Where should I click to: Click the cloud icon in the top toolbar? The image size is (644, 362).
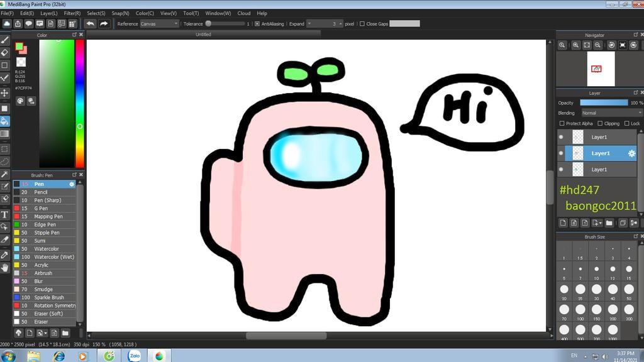[x=7, y=24]
